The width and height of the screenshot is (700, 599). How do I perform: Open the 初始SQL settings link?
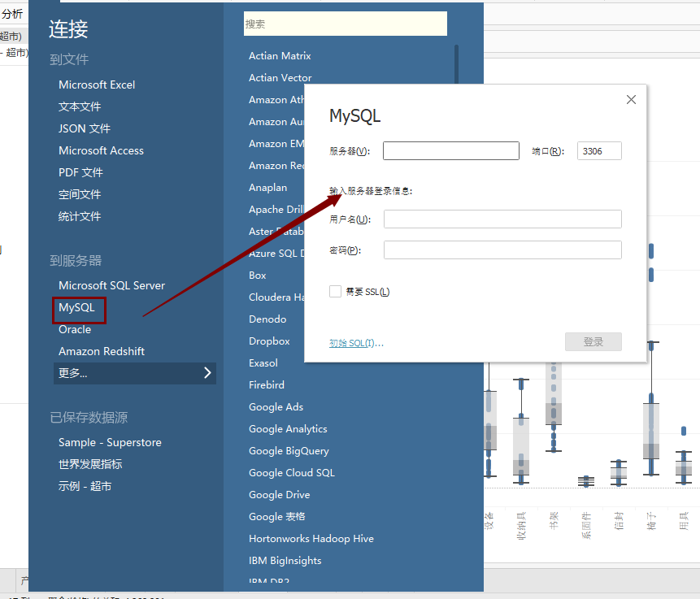pos(354,342)
